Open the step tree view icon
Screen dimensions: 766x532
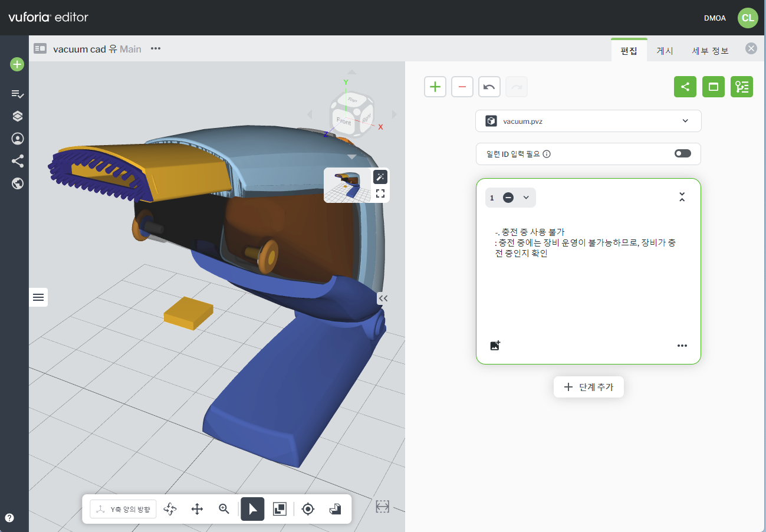pyautogui.click(x=741, y=87)
